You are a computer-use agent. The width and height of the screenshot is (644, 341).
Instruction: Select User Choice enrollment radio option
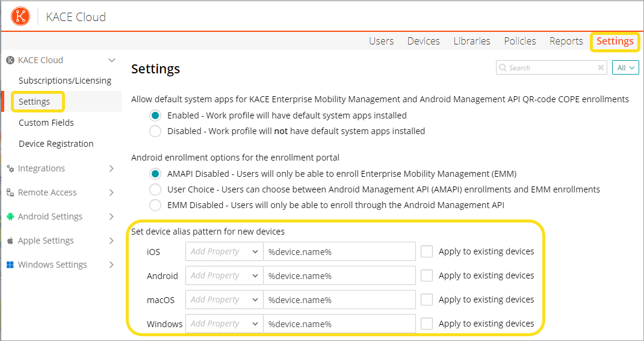(155, 189)
